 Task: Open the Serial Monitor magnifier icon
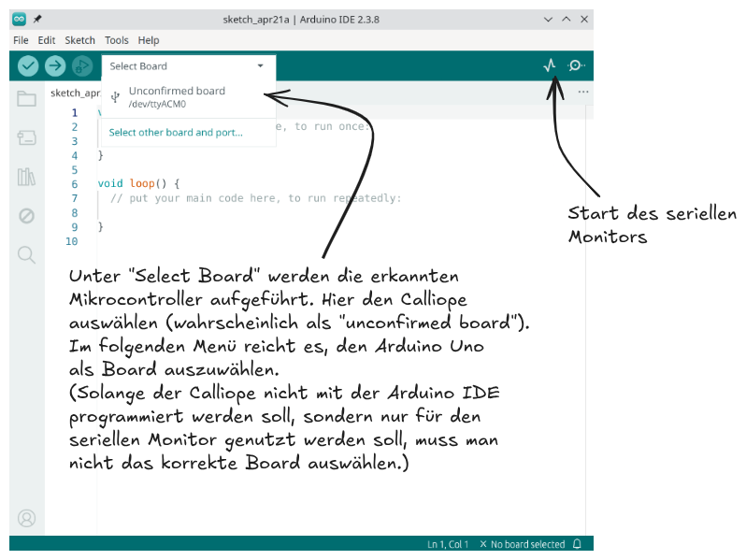pyautogui.click(x=576, y=65)
